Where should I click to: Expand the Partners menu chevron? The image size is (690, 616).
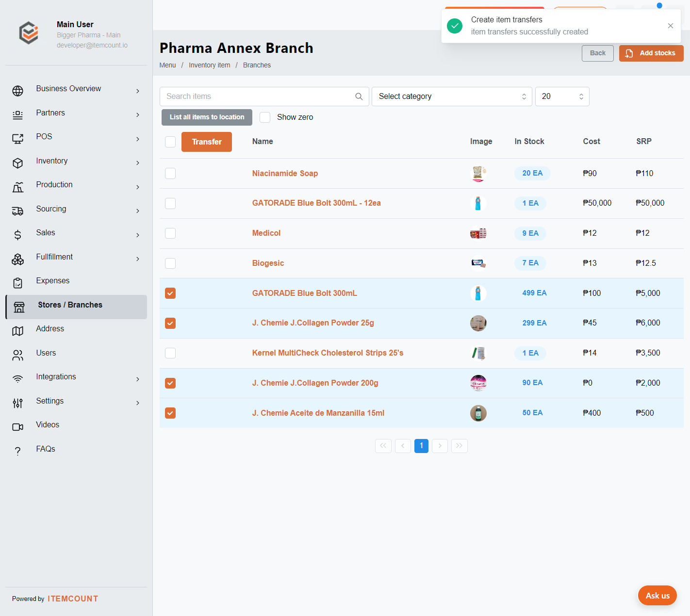138,115
